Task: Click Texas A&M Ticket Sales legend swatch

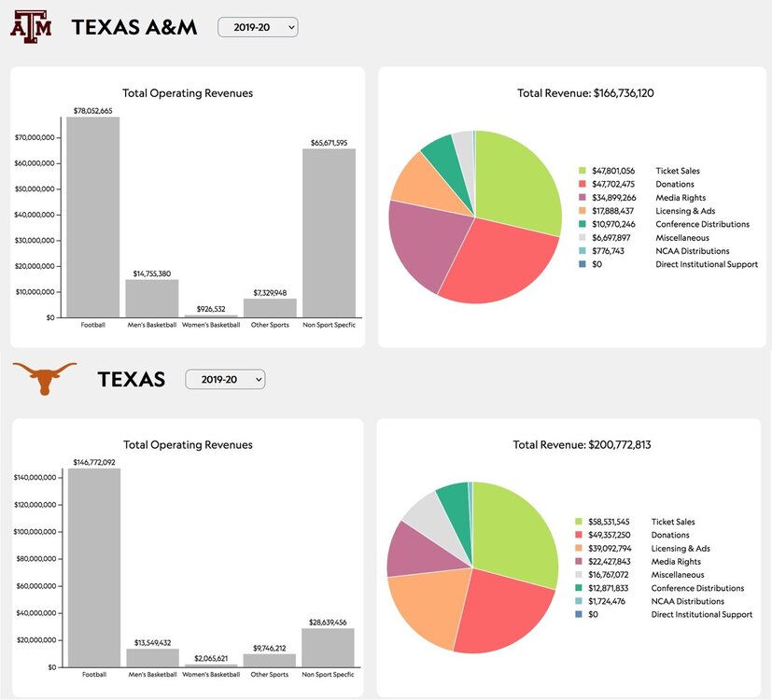Action: (x=583, y=171)
